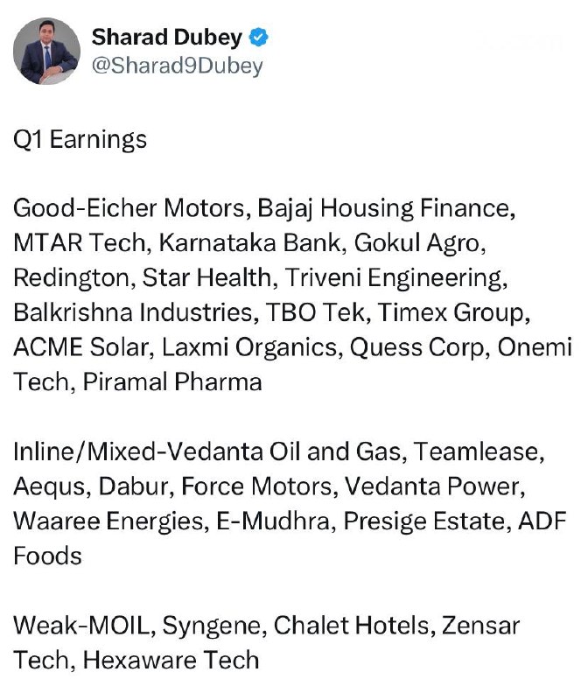
Task: Click the MTAR Tech company name
Action: point(79,243)
